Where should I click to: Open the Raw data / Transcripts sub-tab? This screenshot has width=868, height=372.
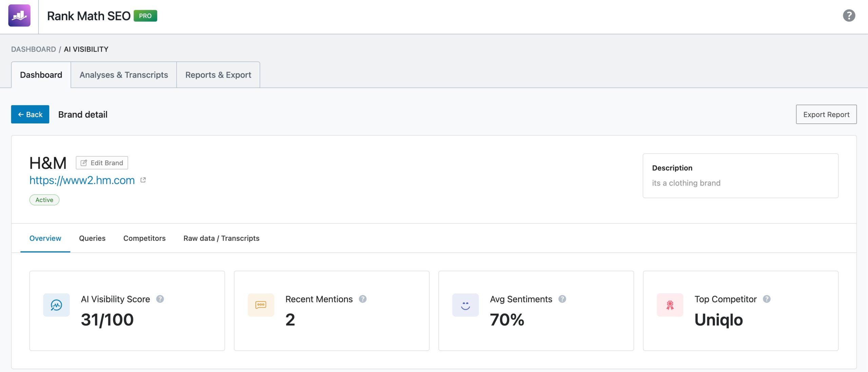click(221, 238)
